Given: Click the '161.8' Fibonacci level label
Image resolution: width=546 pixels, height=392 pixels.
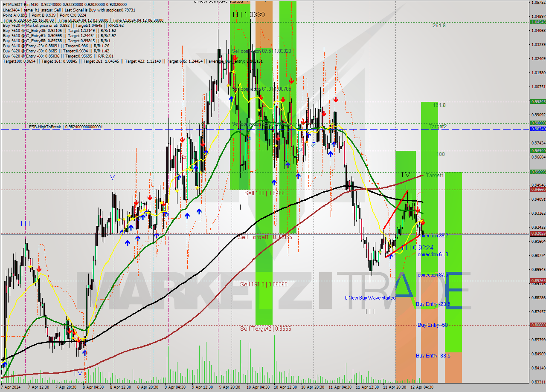Looking at the screenshot, I should (439, 105).
